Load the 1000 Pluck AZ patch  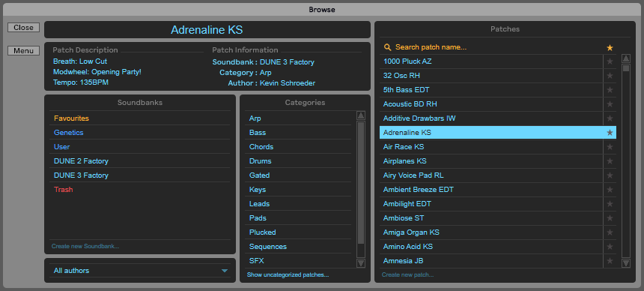tap(491, 61)
